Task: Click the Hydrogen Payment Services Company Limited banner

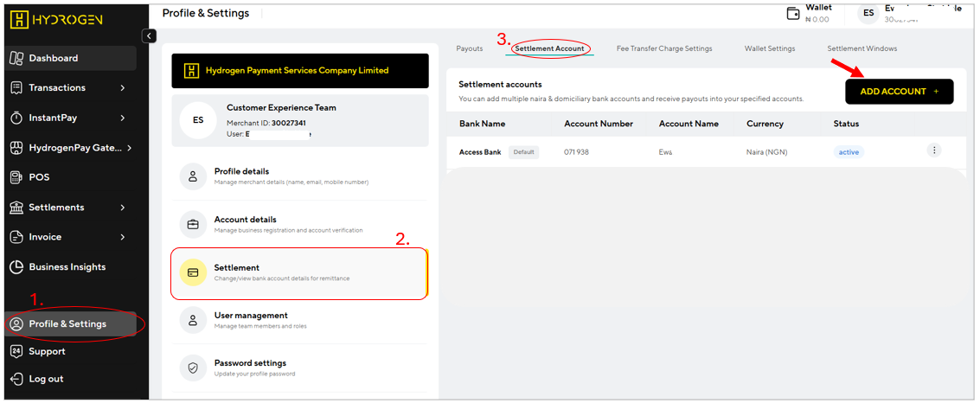Action: pyautogui.click(x=300, y=71)
